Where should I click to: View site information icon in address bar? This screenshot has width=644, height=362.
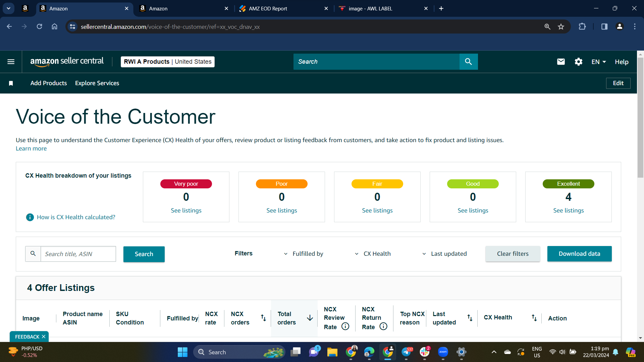(x=72, y=26)
